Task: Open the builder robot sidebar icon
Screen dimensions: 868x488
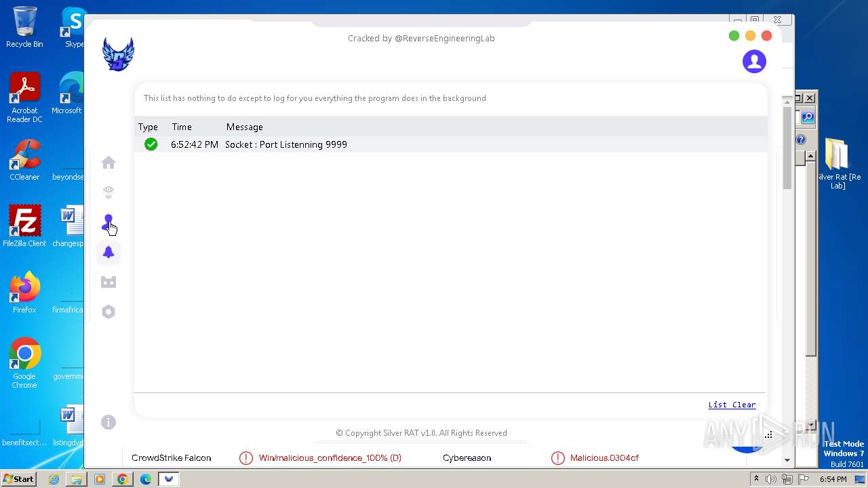Action: click(108, 282)
